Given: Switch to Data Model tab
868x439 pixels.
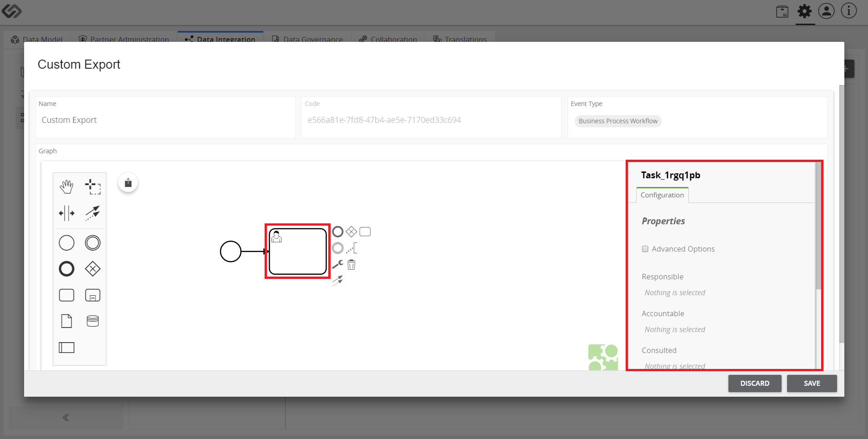Looking at the screenshot, I should tap(37, 39).
